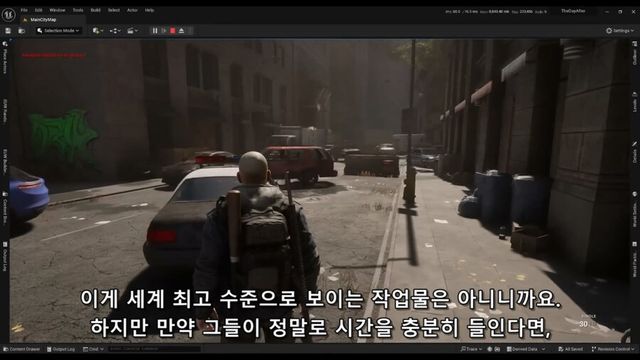The height and width of the screenshot is (360, 640).
Task: Open the File menu
Action: pos(24,10)
